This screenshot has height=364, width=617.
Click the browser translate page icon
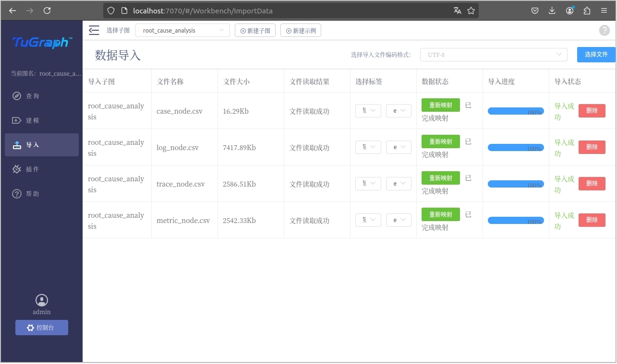click(x=457, y=11)
